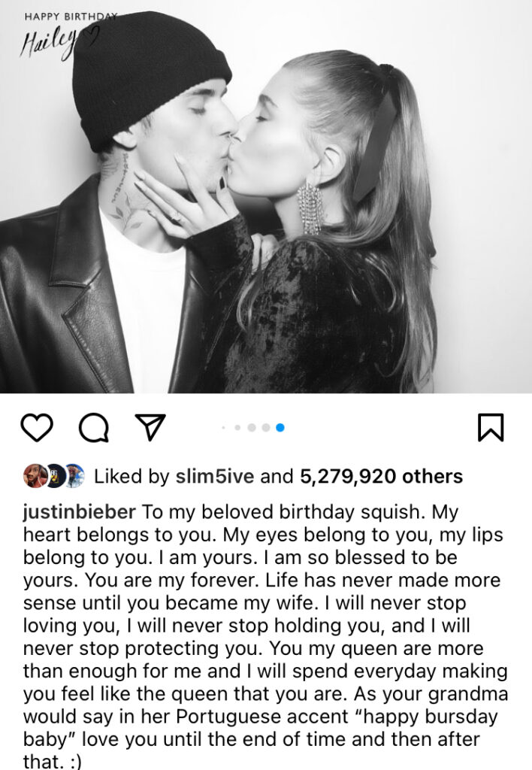Share the post with the paper plane icon
The image size is (532, 770).
150,427
